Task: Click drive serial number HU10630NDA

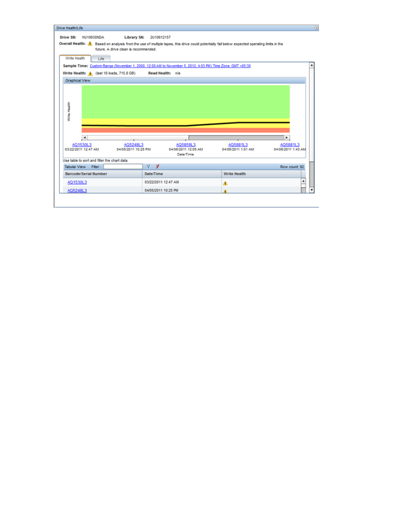Action: point(93,37)
